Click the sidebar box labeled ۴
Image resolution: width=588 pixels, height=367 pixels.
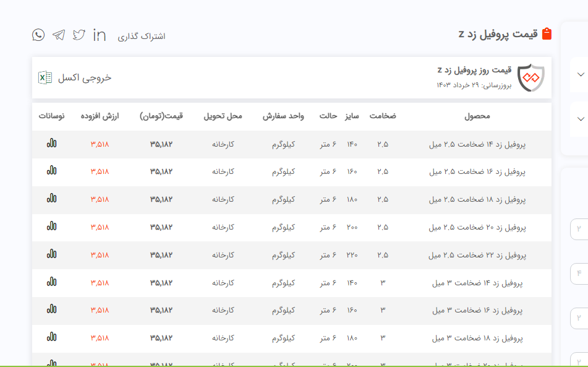pyautogui.click(x=579, y=273)
